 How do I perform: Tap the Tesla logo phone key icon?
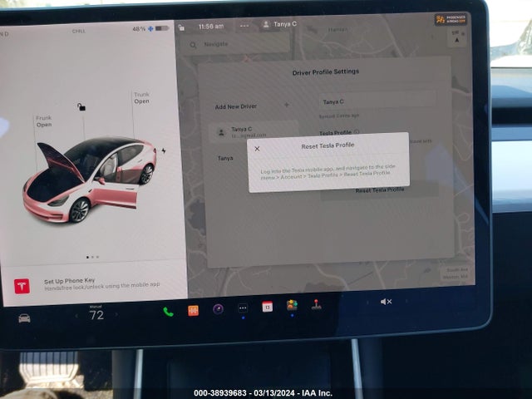tap(22, 286)
